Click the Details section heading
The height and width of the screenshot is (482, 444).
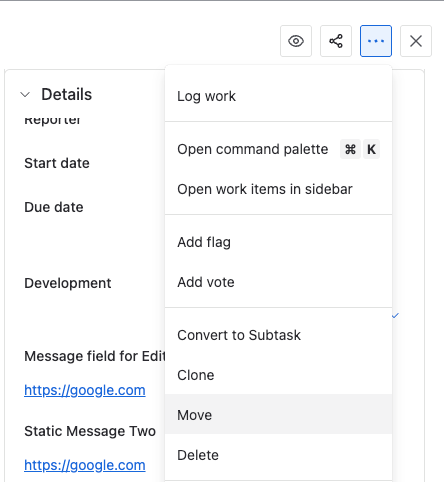tap(66, 94)
